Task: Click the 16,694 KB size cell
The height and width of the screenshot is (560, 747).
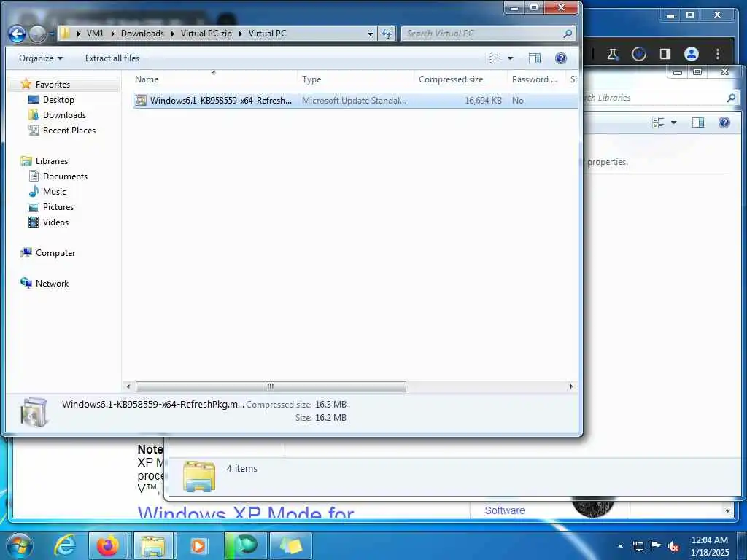Action: pos(483,101)
